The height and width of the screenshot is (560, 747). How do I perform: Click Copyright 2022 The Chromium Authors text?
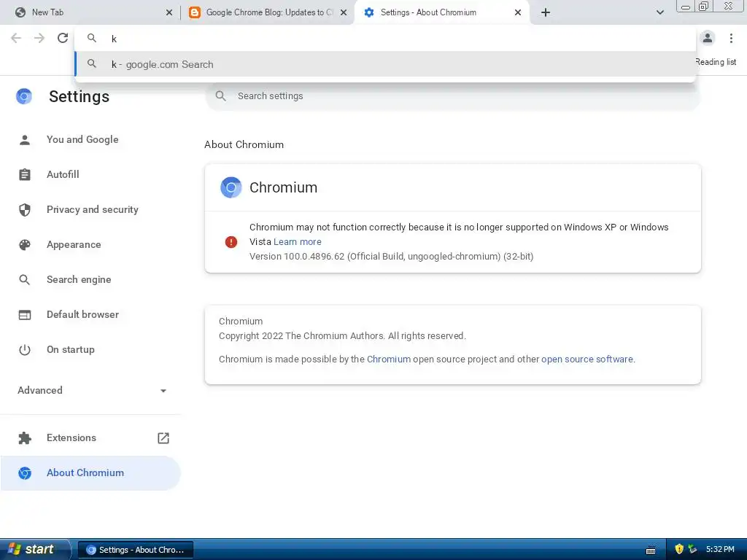coord(342,335)
